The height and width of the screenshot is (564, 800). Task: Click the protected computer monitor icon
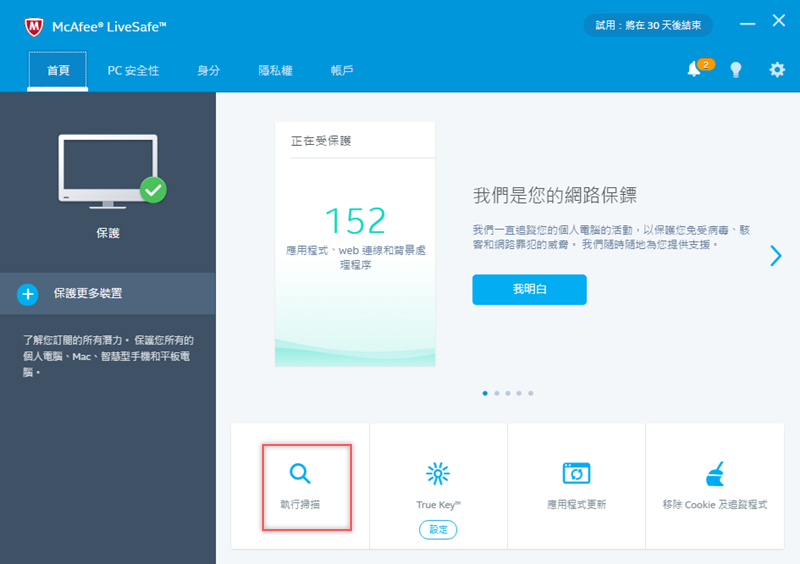pos(112,171)
